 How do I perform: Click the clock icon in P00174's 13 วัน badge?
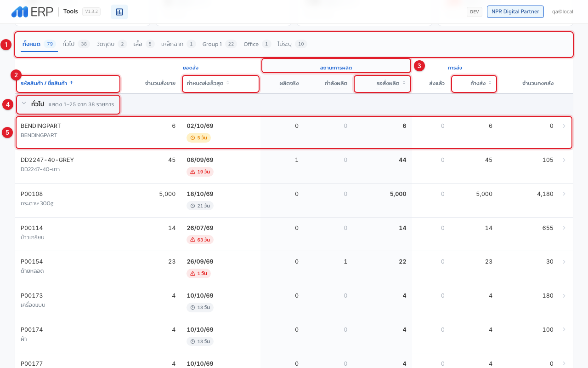(x=193, y=341)
